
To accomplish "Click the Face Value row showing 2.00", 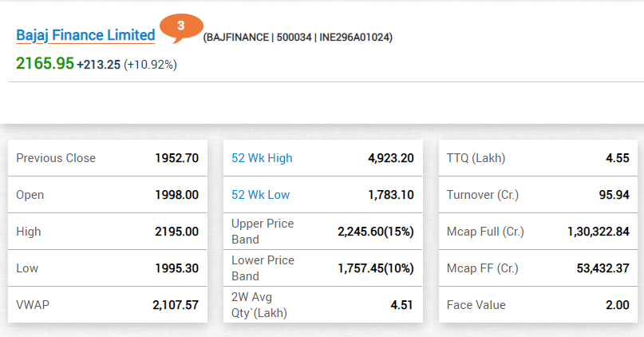I will (x=538, y=305).
